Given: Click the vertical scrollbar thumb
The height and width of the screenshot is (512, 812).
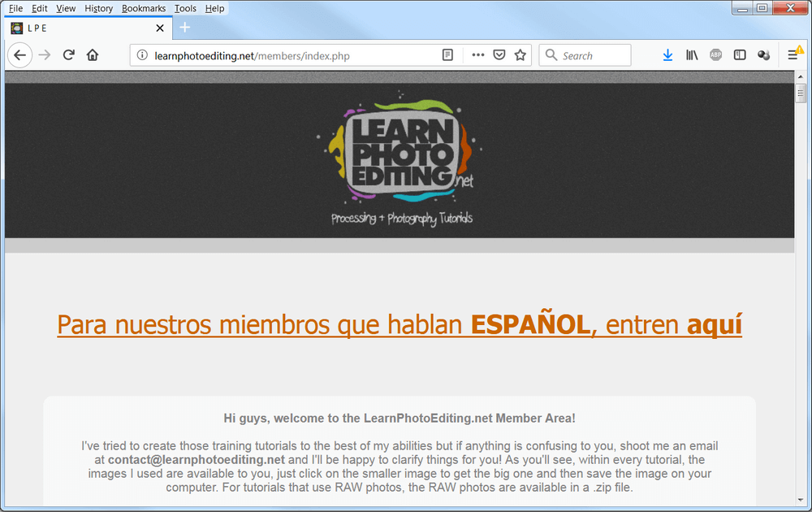Looking at the screenshot, I should (801, 93).
